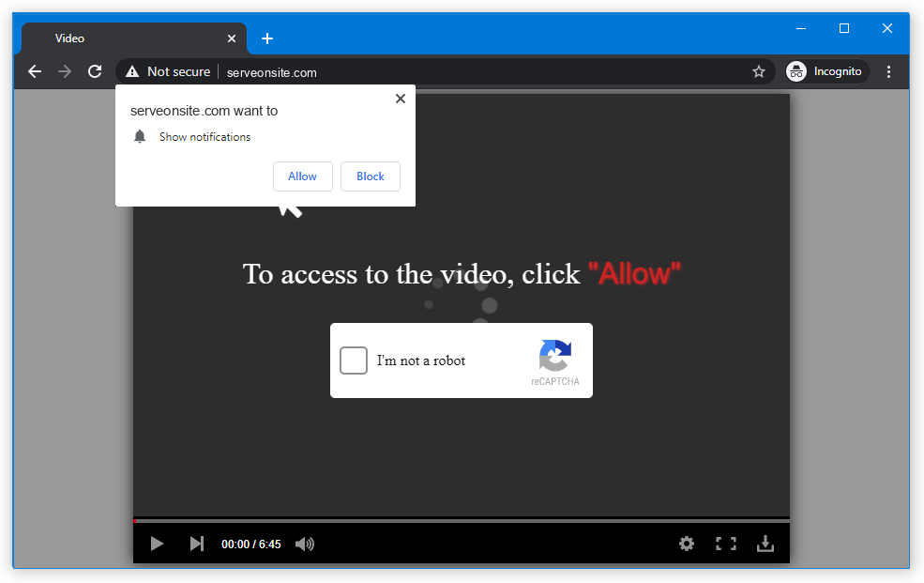Open video settings gear
Viewport: 924px width, 583px height.
click(687, 544)
